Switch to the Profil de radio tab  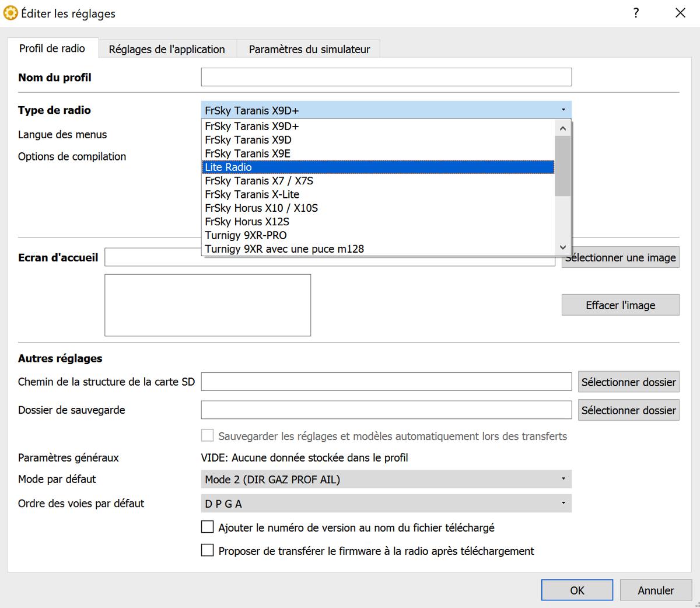click(52, 48)
